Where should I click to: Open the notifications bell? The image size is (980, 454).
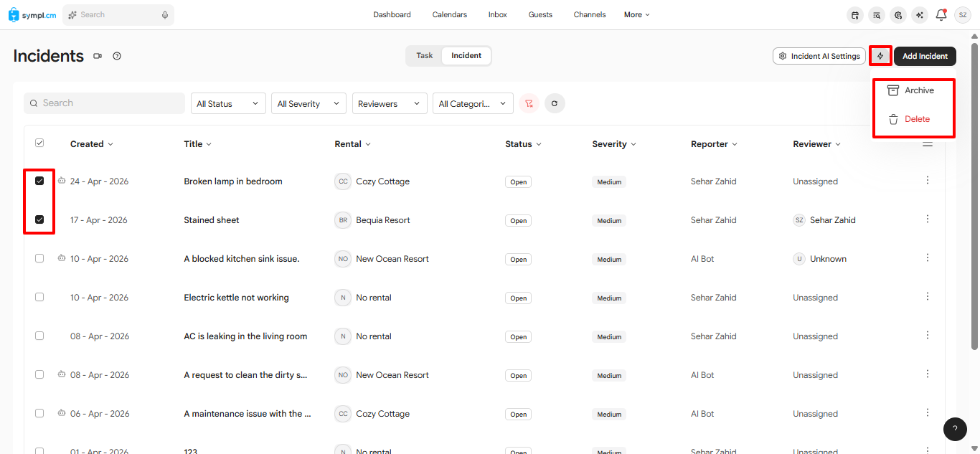[x=941, y=14]
